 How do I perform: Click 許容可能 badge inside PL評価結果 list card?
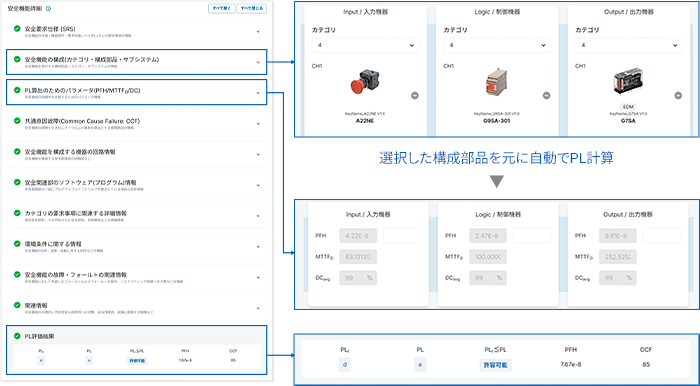tap(137, 361)
